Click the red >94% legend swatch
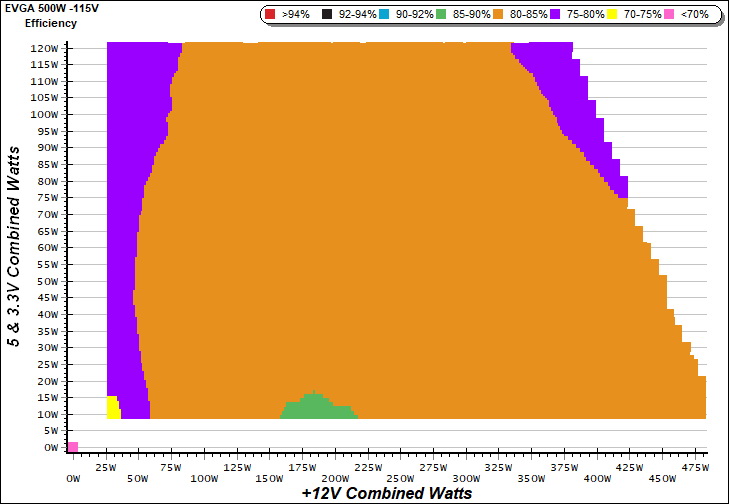Image resolution: width=729 pixels, height=504 pixels. click(x=270, y=15)
